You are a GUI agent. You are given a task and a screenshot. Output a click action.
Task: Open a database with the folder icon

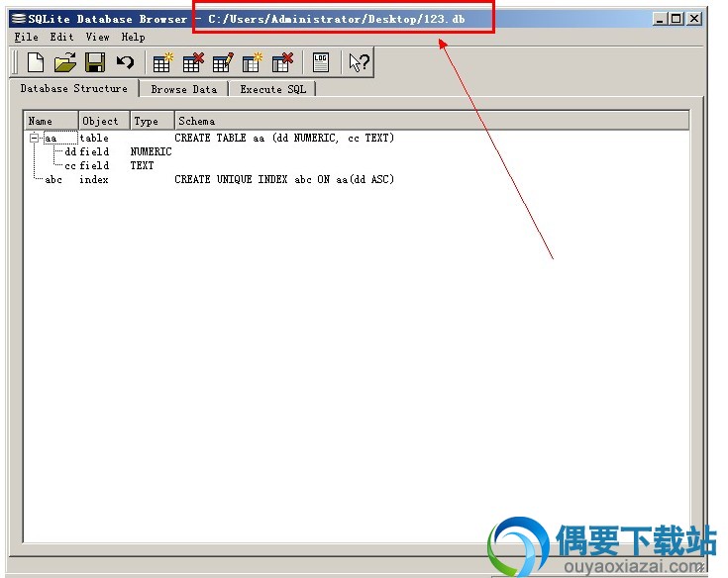[x=65, y=62]
